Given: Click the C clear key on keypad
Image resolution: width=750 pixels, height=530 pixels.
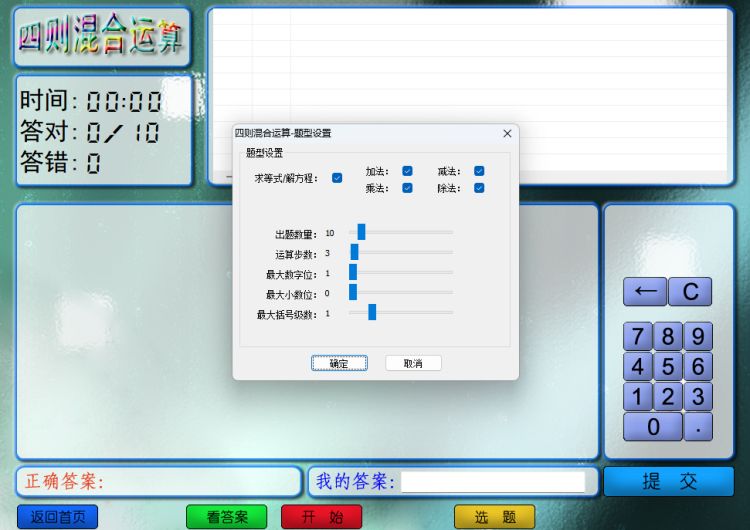Looking at the screenshot, I should click(x=690, y=291).
